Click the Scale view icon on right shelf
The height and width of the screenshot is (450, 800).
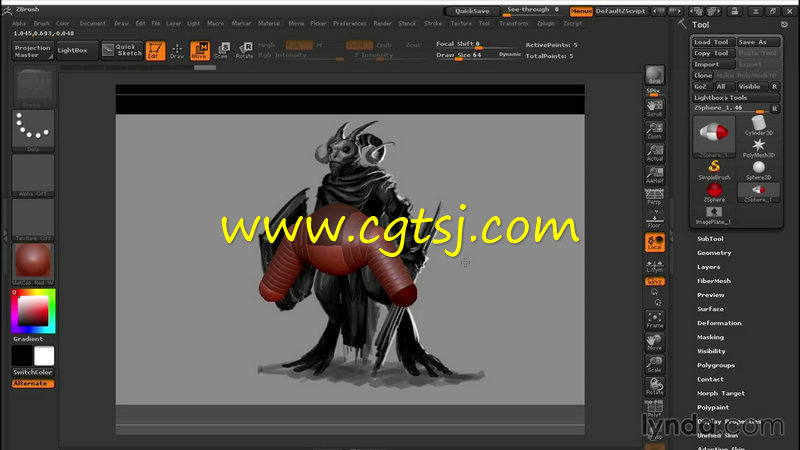tap(655, 365)
